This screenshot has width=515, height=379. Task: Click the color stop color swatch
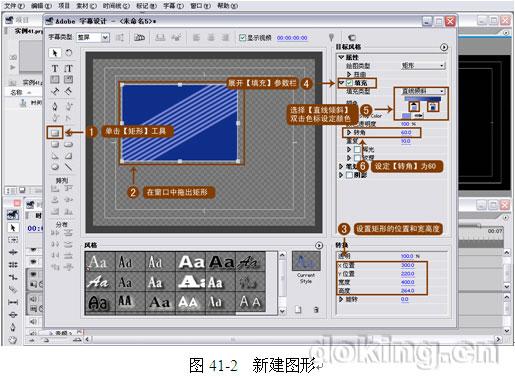(x=406, y=116)
